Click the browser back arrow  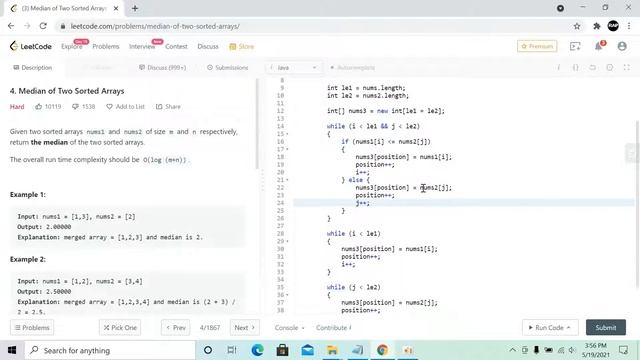(11, 26)
